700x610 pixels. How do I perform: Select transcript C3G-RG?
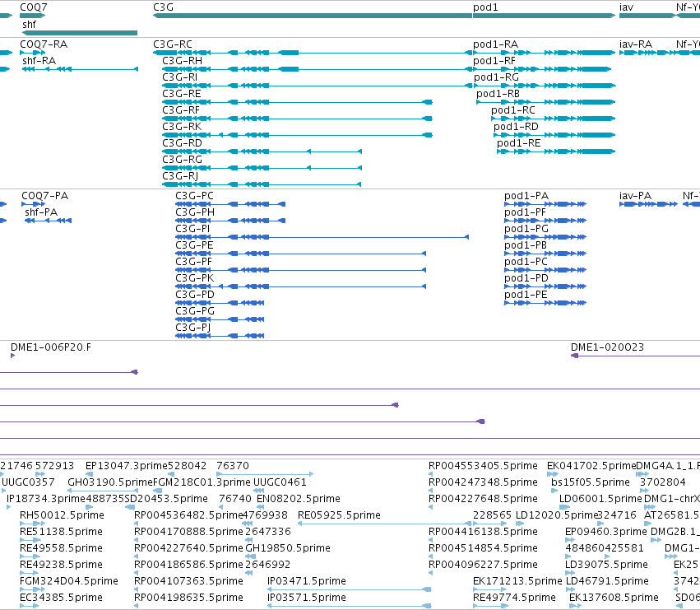182,160
